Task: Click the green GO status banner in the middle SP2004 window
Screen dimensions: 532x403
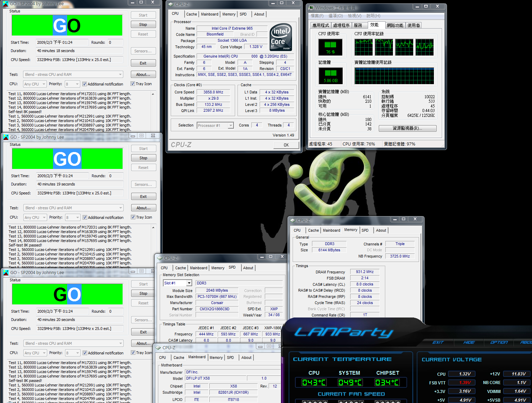Action: [x=67, y=159]
